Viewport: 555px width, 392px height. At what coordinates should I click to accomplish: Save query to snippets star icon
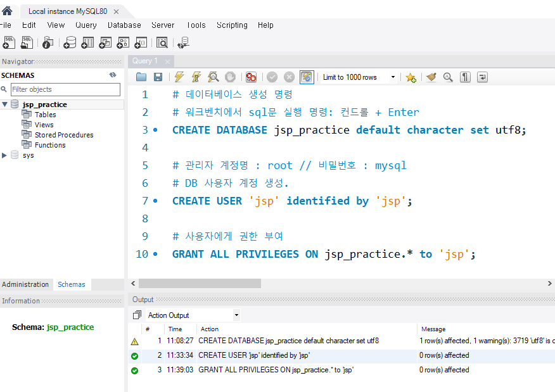pos(411,77)
